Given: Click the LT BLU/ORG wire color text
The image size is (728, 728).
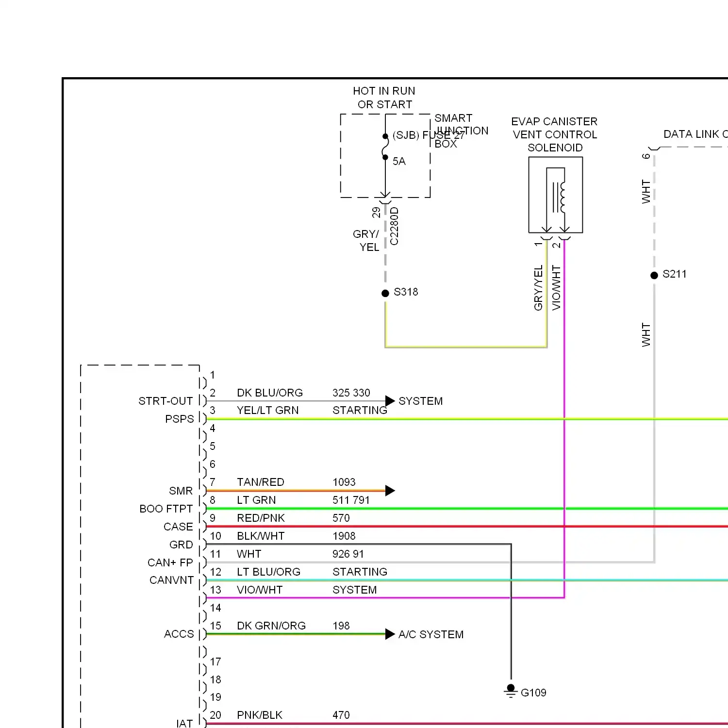Looking at the screenshot, I should click(x=268, y=572).
